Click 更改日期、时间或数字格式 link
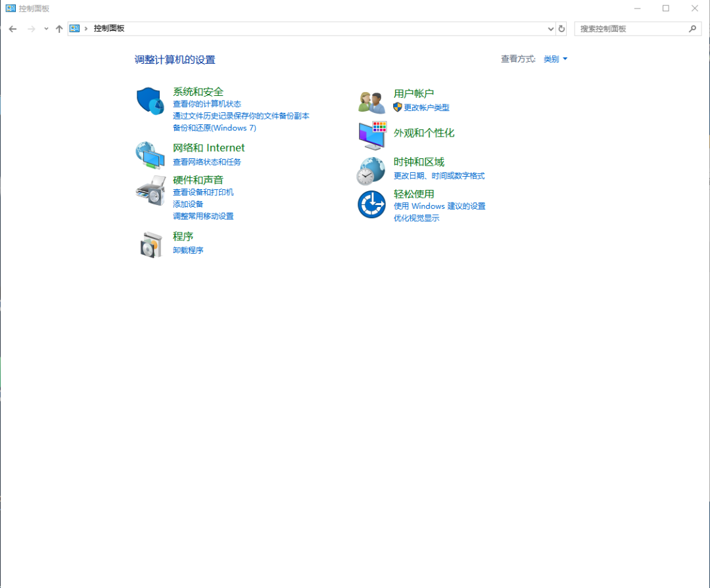 click(439, 176)
